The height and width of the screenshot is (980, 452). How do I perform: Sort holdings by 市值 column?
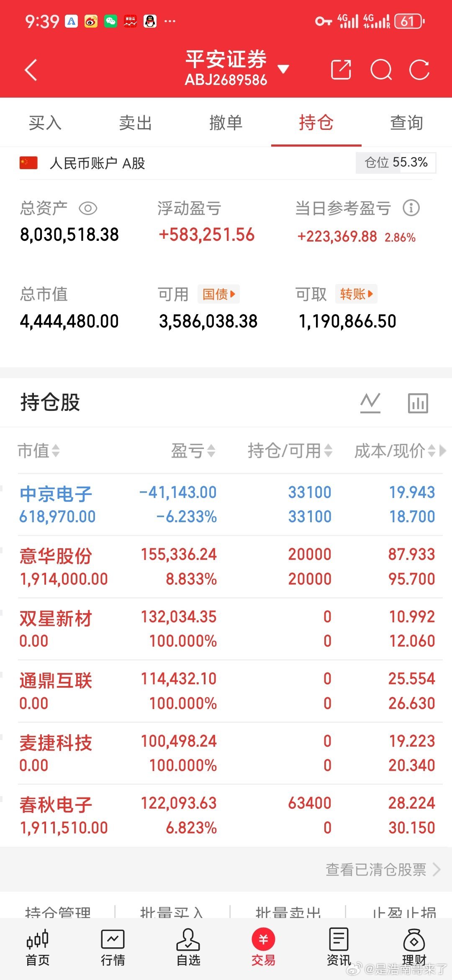[39, 451]
